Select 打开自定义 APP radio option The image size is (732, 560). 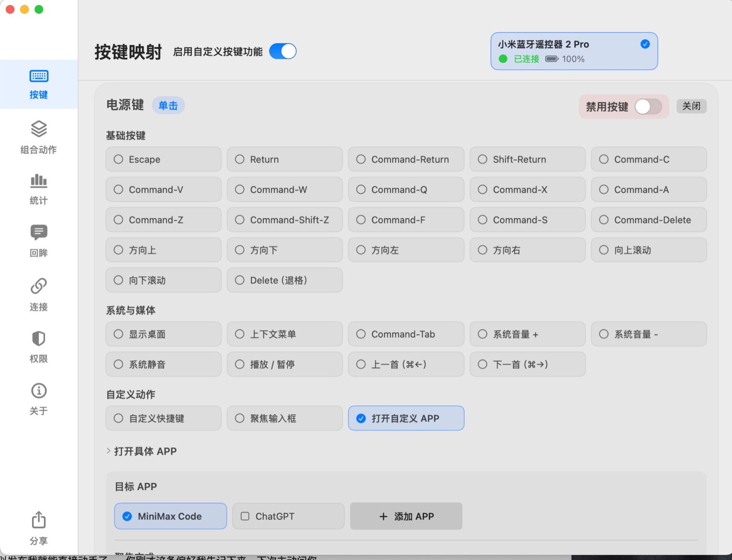[x=406, y=418]
